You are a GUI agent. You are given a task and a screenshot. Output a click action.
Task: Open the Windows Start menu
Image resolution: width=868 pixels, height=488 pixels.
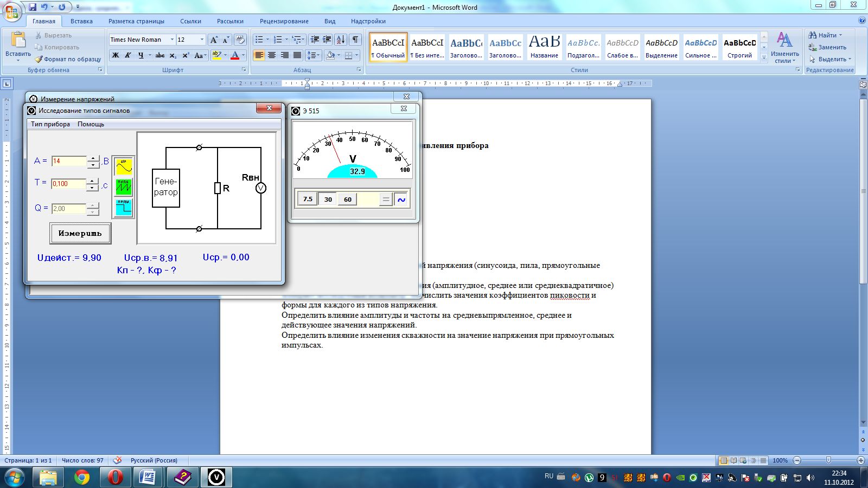coord(15,478)
